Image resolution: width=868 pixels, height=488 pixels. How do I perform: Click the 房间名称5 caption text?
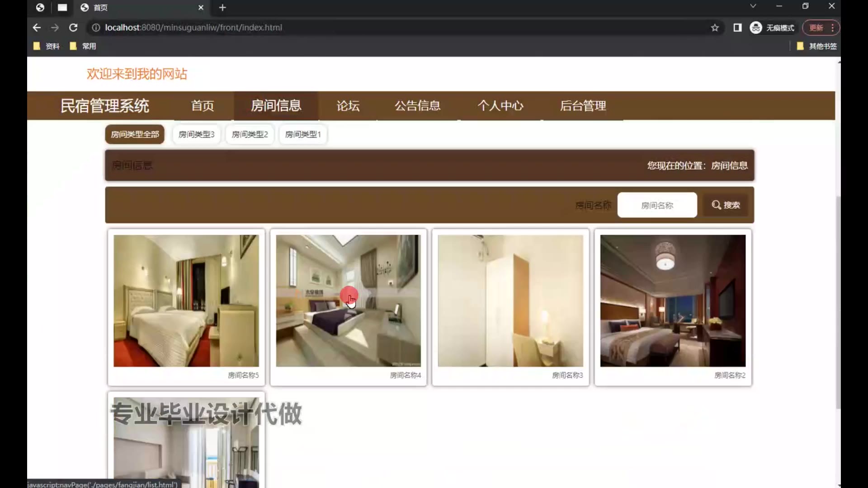click(243, 375)
